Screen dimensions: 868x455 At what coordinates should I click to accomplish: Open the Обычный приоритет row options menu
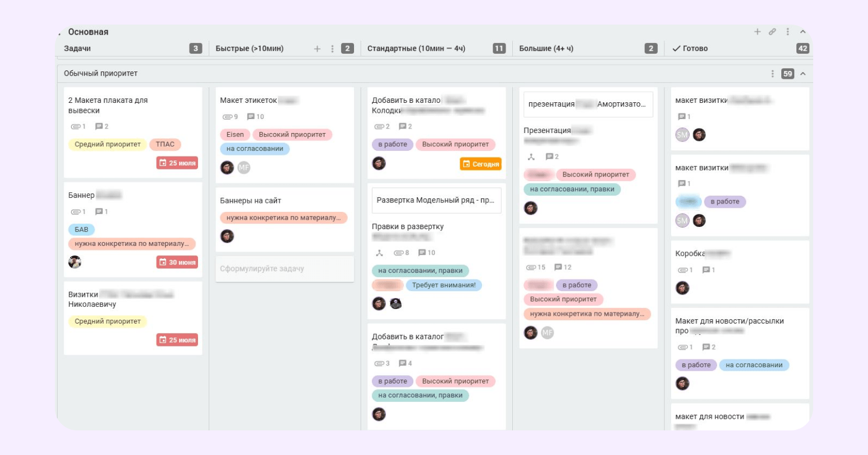(772, 74)
